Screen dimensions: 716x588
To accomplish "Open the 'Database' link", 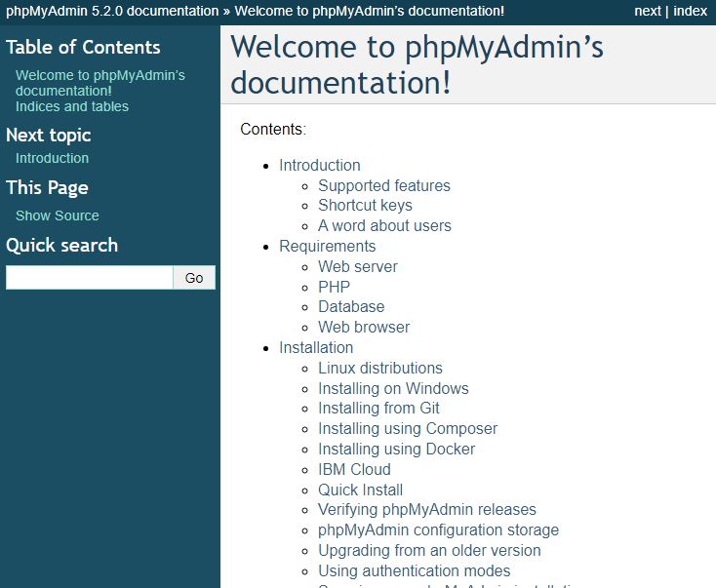I will pyautogui.click(x=351, y=307).
